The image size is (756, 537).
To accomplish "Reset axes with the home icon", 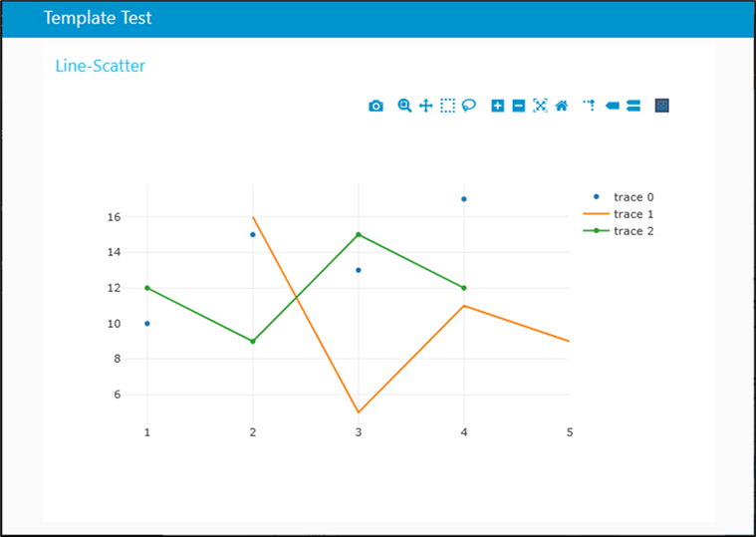I will pos(562,106).
